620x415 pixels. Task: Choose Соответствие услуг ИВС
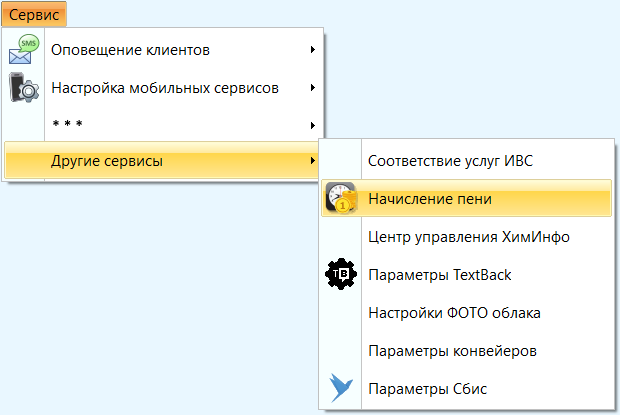click(467, 161)
